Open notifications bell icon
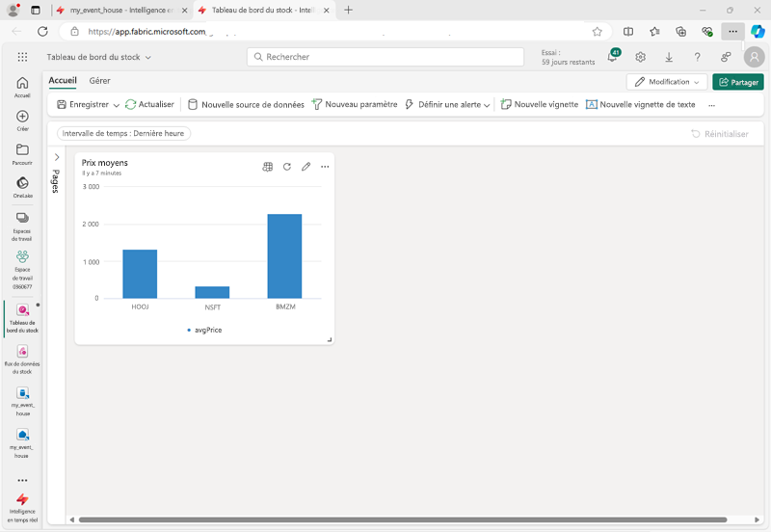 point(613,57)
